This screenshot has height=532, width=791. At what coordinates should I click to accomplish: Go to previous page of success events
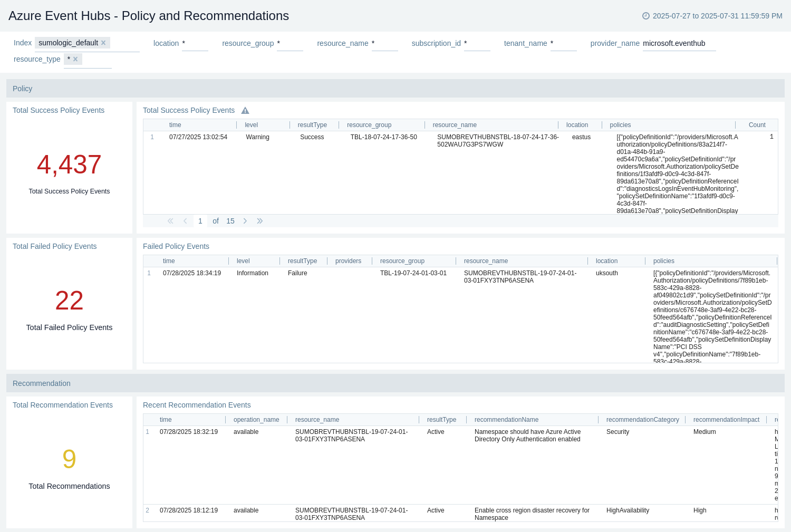(x=185, y=221)
